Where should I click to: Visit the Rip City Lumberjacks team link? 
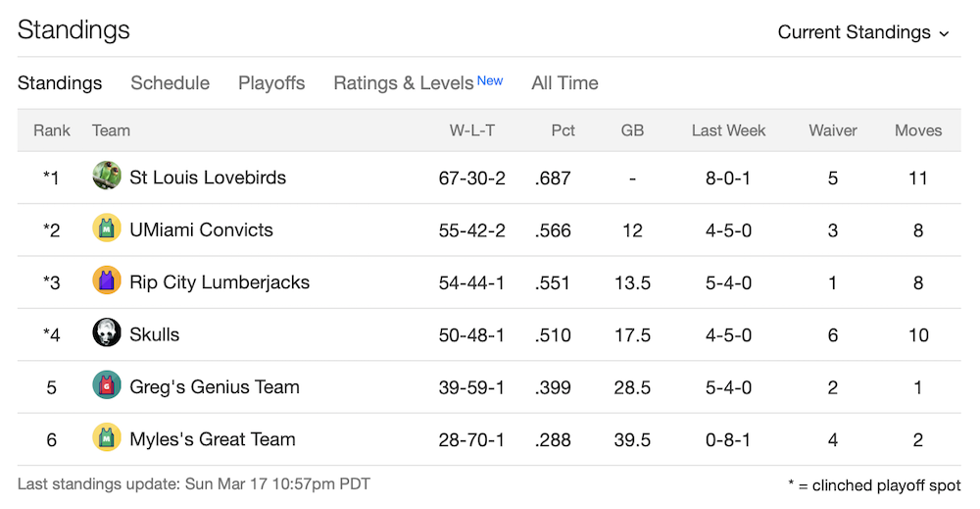pyautogui.click(x=220, y=282)
